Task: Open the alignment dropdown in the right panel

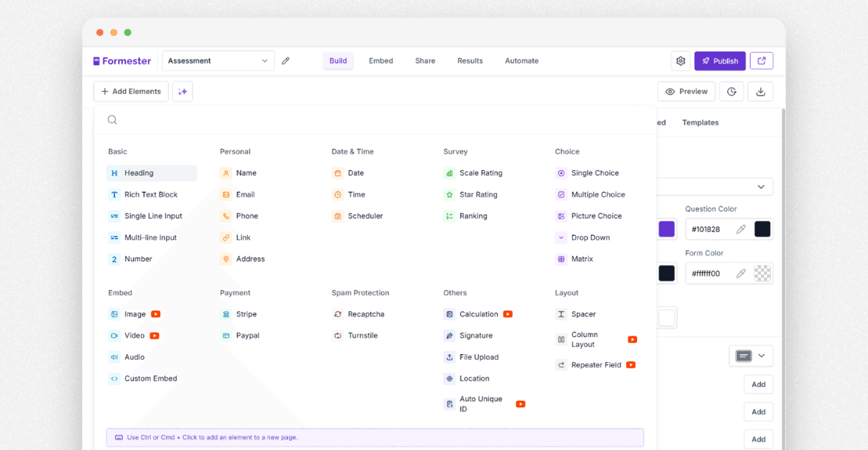Action: (x=751, y=355)
